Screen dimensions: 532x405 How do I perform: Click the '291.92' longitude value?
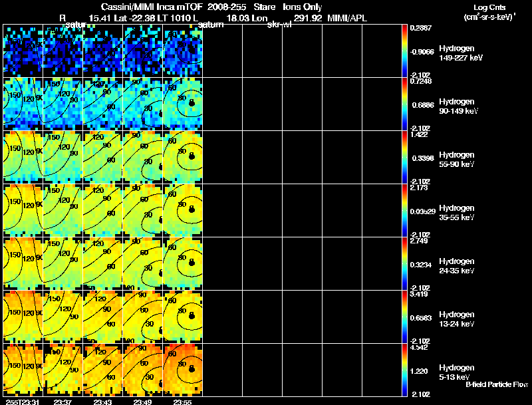coord(308,19)
